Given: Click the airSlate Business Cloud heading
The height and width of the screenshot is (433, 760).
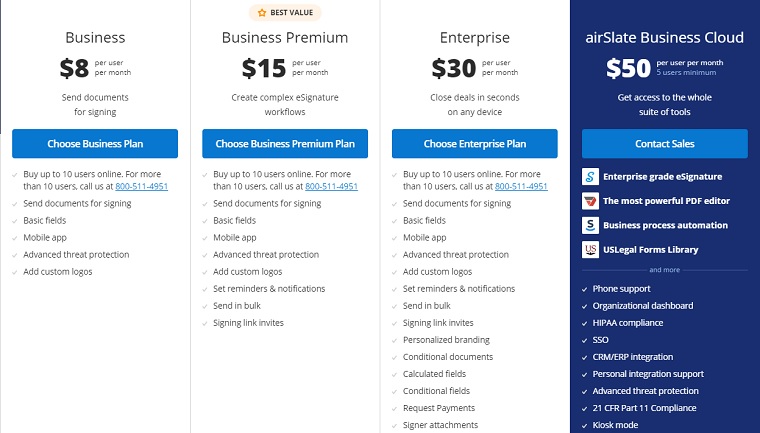Looking at the screenshot, I should tap(665, 37).
